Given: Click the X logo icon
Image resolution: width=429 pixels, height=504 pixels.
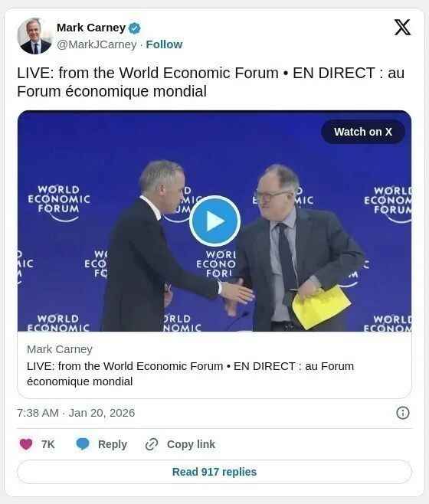Looking at the screenshot, I should [402, 27].
